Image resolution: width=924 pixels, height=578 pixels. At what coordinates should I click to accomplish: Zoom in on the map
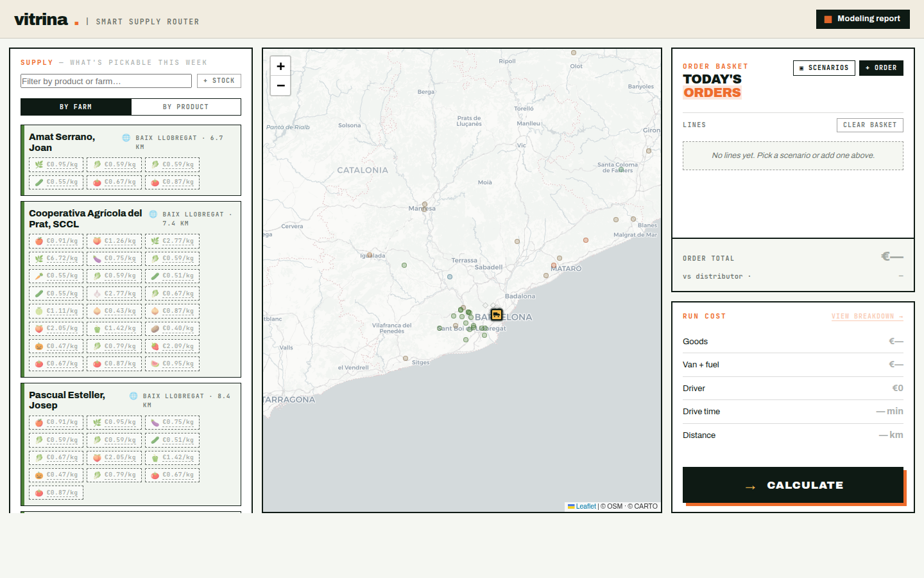[x=280, y=66]
